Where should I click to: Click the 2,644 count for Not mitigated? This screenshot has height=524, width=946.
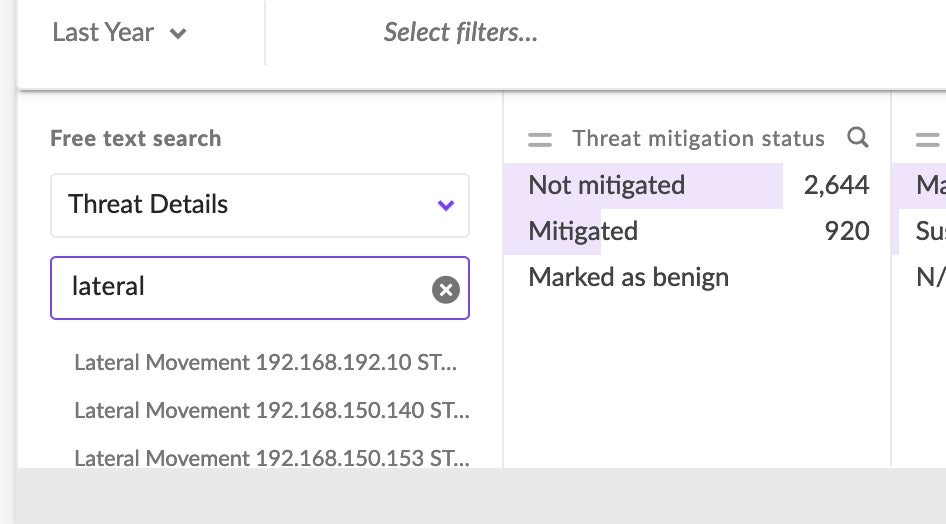point(836,185)
